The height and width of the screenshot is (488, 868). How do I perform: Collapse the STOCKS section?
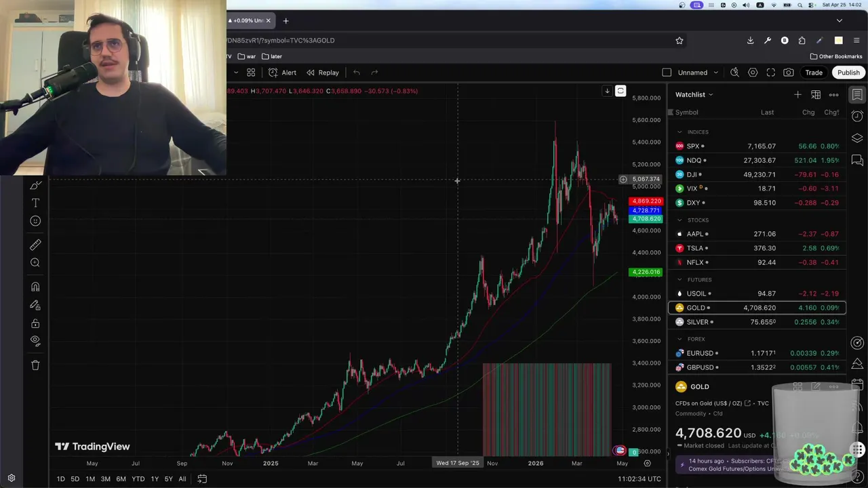(679, 220)
